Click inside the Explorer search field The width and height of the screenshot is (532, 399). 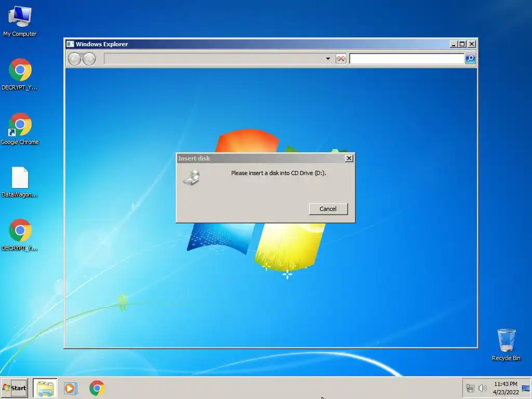[407, 59]
